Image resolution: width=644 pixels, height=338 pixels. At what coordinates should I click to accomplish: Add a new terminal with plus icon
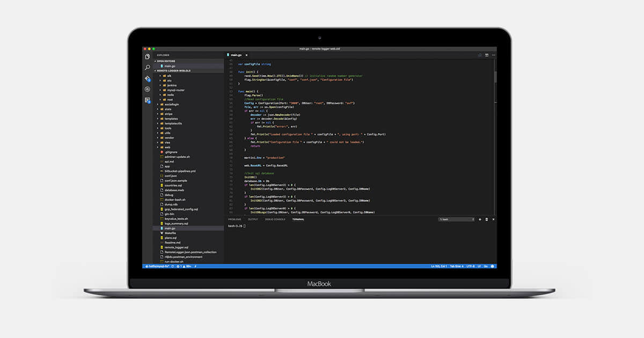tap(480, 219)
